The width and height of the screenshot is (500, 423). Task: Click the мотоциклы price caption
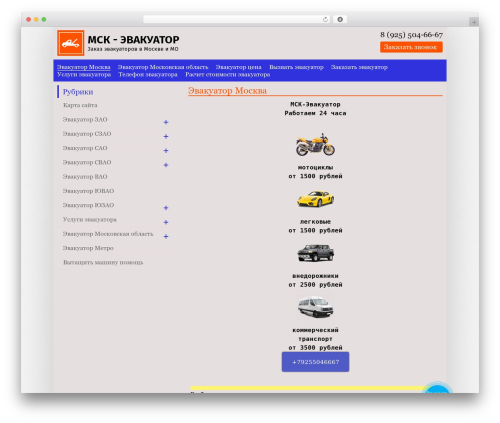pos(315,172)
